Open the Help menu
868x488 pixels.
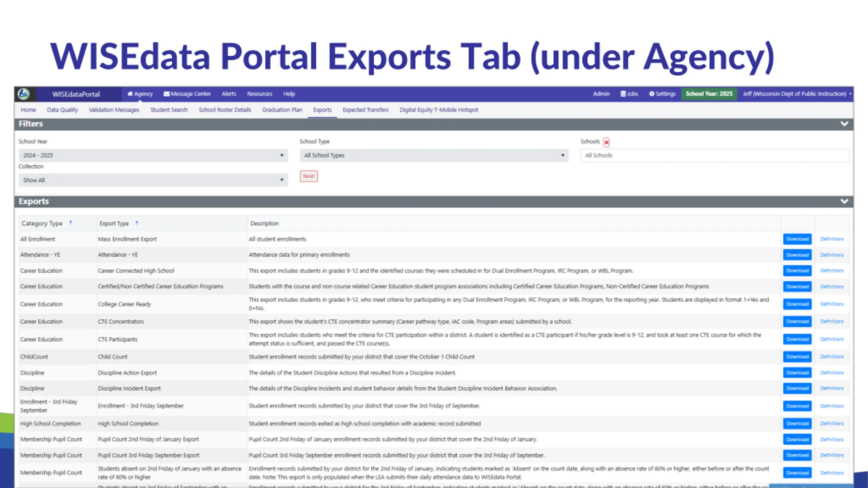coord(289,94)
